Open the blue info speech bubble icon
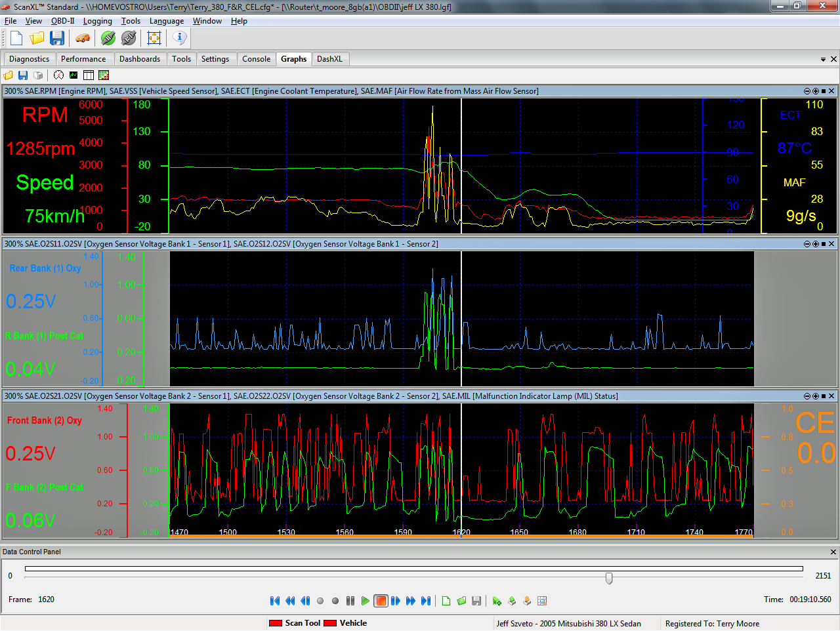Screen dimensions: 840x631 point(179,38)
